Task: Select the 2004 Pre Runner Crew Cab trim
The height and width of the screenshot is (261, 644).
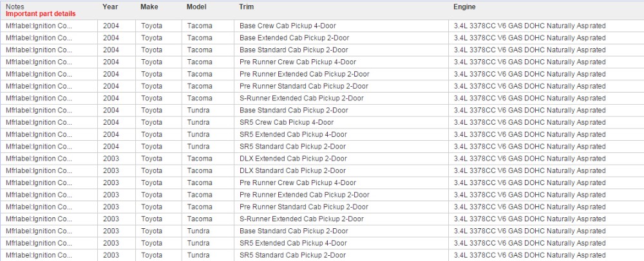Action: 298,62
